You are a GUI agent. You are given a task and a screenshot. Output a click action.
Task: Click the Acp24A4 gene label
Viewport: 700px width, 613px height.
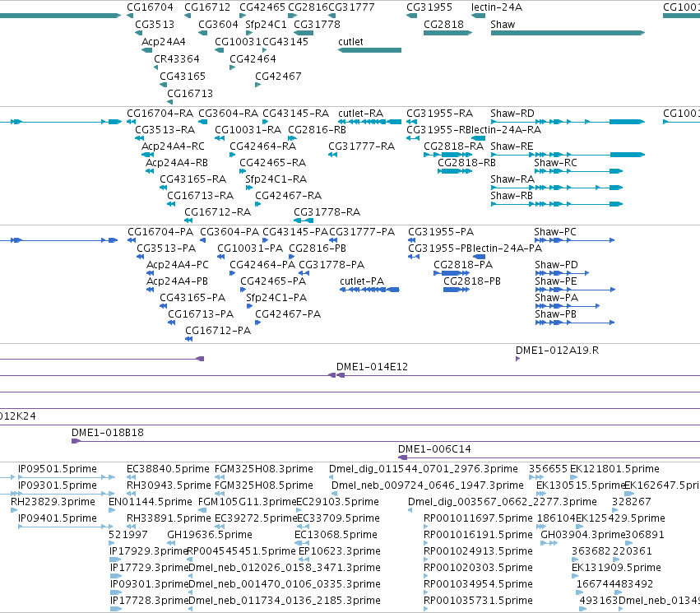[x=164, y=41]
